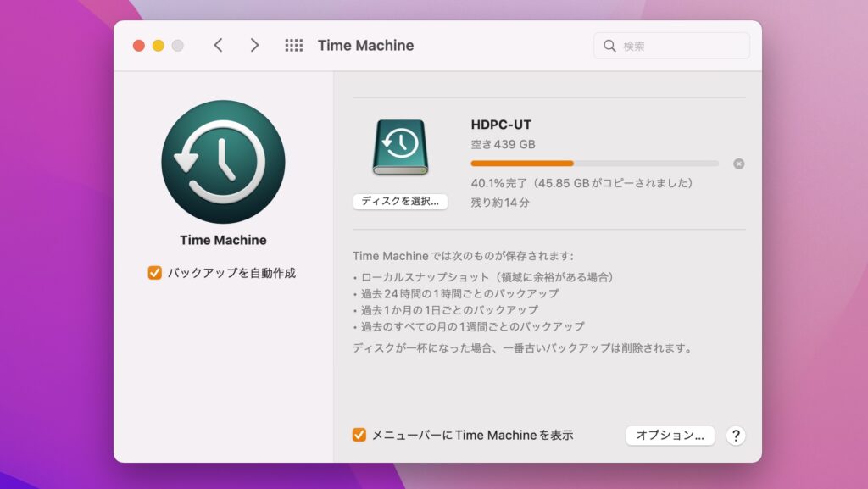The height and width of the screenshot is (489, 868).
Task: Toggle メニューバーに Time Machine を表示 checkbox
Action: point(359,435)
